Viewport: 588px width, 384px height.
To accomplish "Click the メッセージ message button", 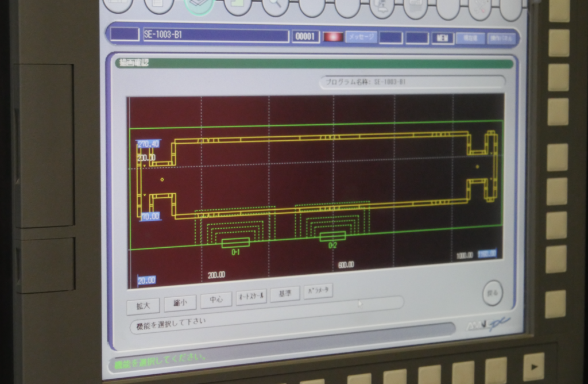I will 361,37.
